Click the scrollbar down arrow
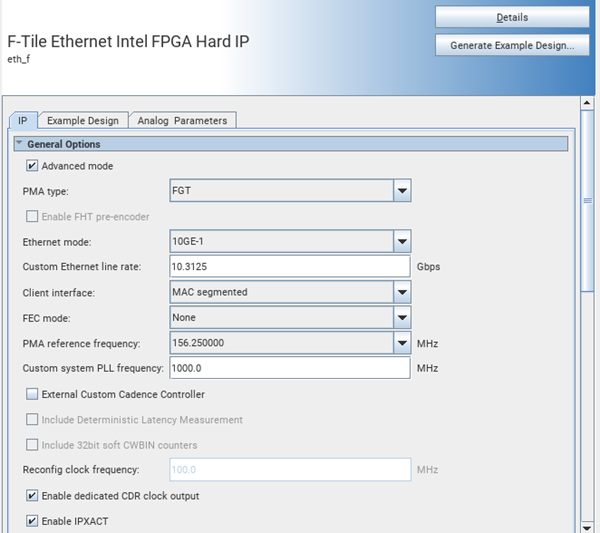 (x=587, y=526)
